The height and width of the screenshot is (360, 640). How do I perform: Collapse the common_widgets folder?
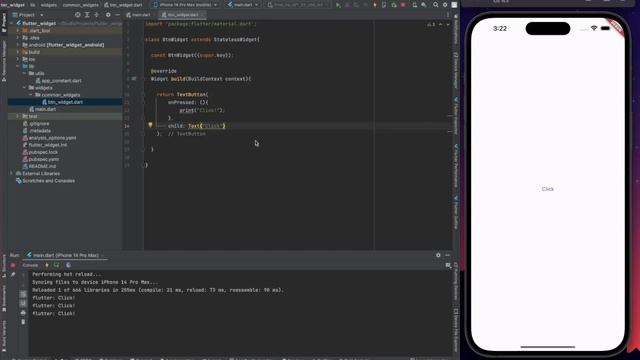coord(31,95)
